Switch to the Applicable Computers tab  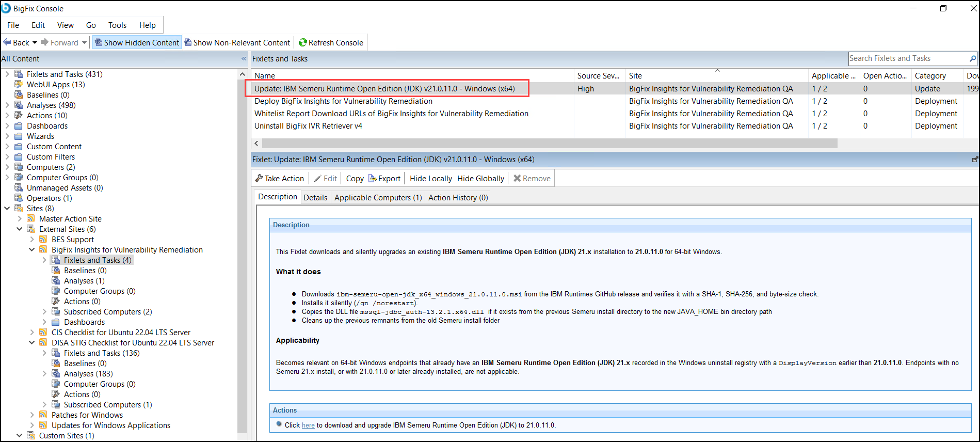[x=378, y=197]
